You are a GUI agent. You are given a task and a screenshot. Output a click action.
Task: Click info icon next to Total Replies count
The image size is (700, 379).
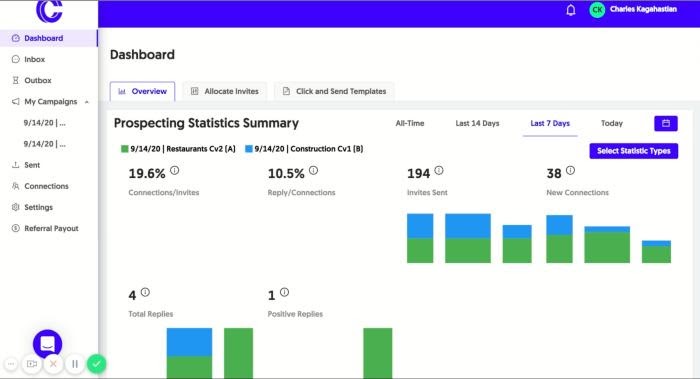click(x=145, y=292)
